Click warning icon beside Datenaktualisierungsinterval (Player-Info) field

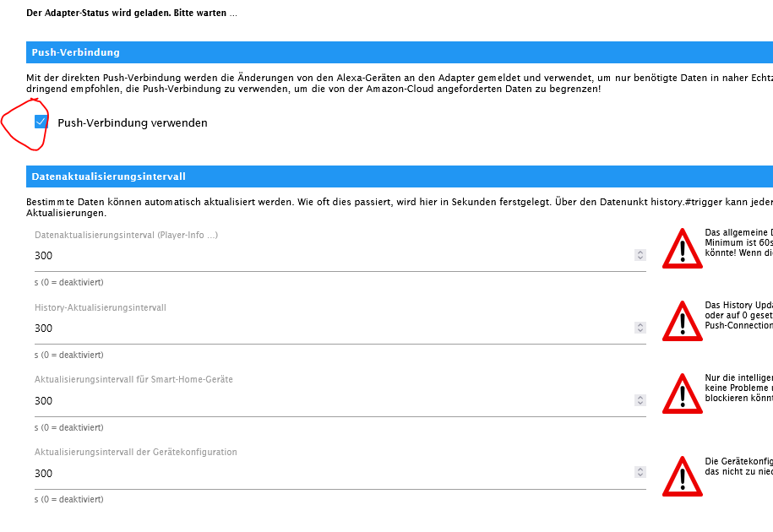[x=682, y=249]
